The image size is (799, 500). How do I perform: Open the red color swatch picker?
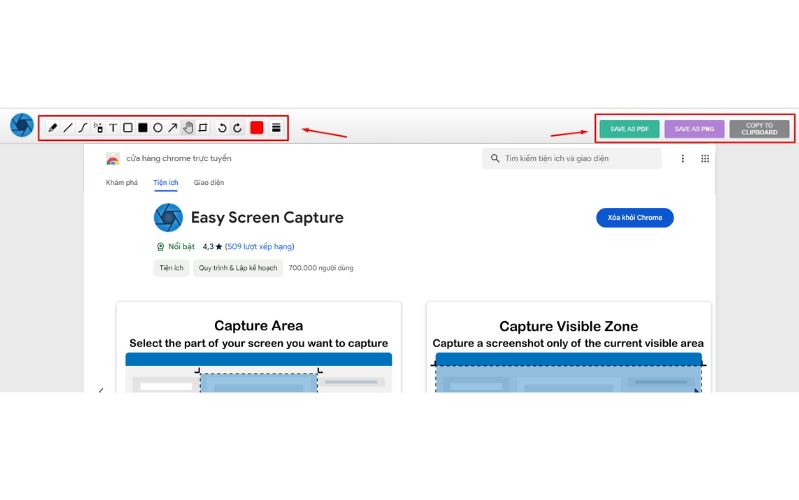257,127
